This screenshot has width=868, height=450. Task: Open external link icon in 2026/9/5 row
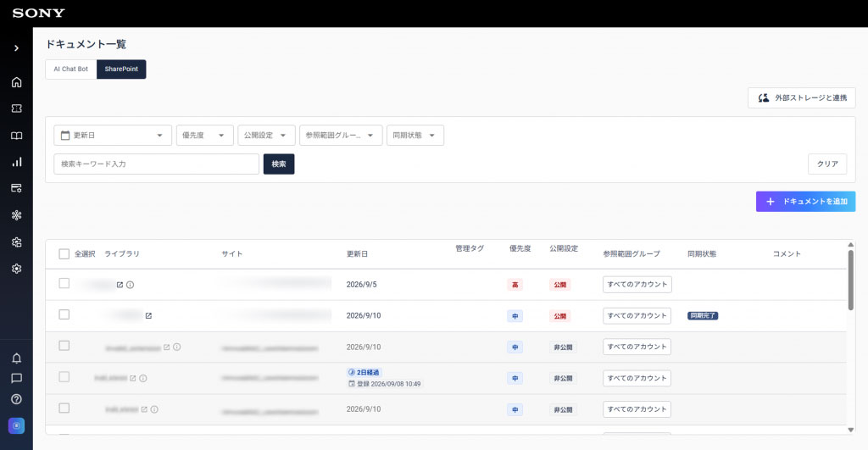(x=120, y=285)
